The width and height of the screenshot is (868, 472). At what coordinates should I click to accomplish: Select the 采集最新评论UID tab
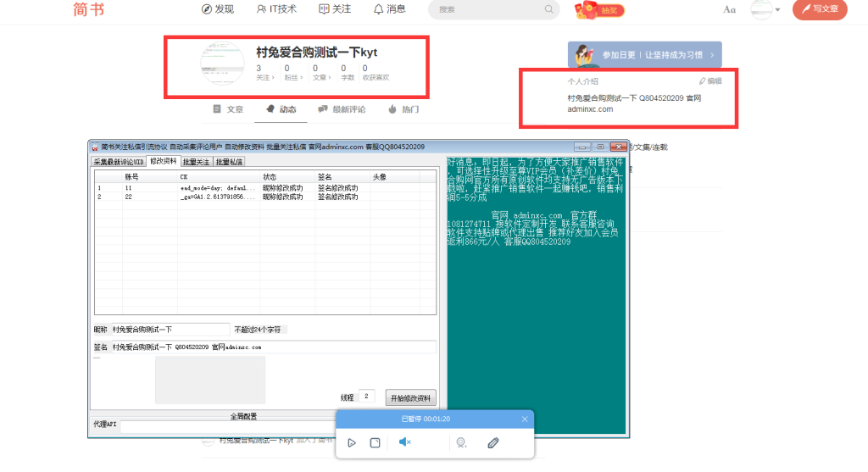tap(119, 161)
